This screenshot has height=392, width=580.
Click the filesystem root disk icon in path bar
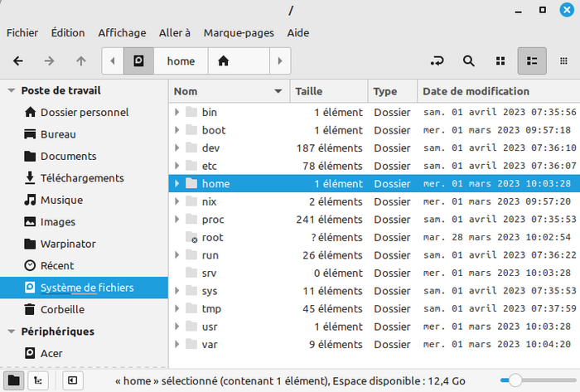[x=138, y=60]
